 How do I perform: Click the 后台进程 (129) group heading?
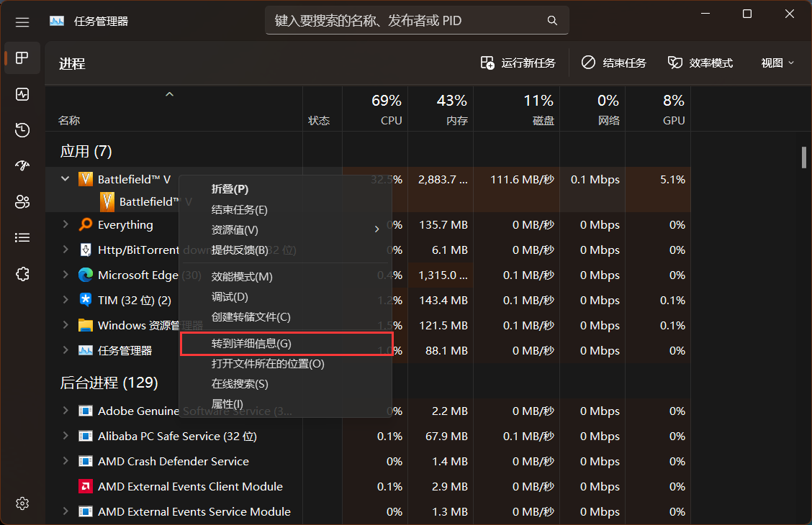pos(109,383)
